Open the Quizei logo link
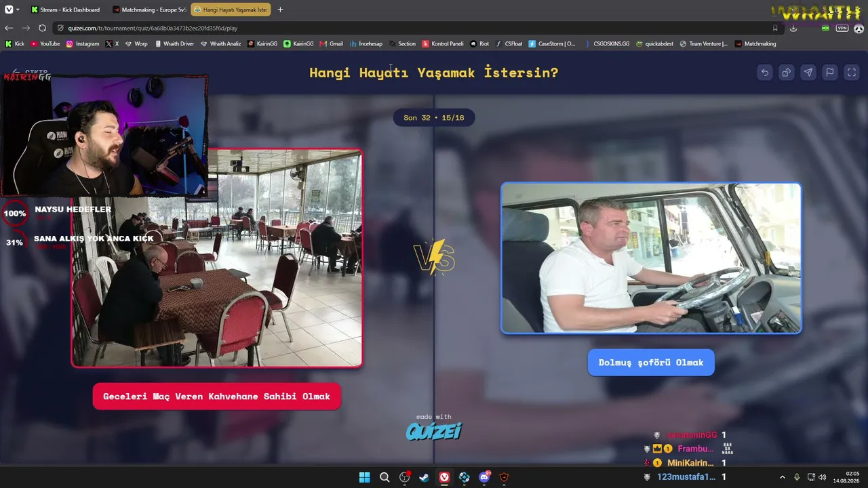 pyautogui.click(x=434, y=431)
